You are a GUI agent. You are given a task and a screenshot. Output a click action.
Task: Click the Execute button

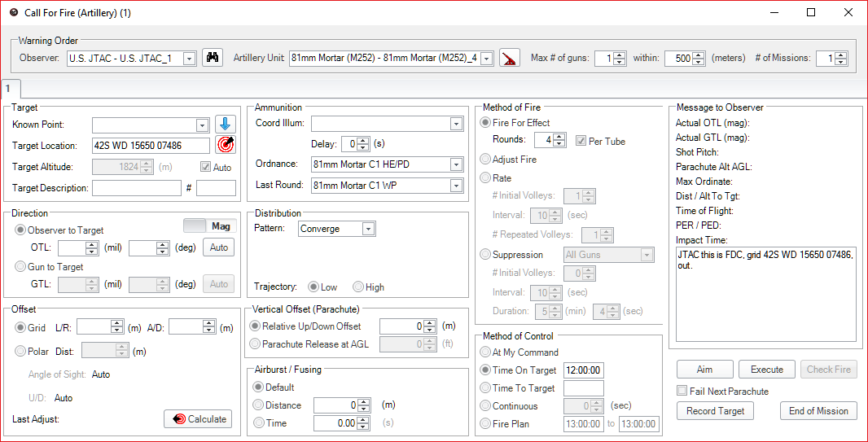(x=767, y=370)
